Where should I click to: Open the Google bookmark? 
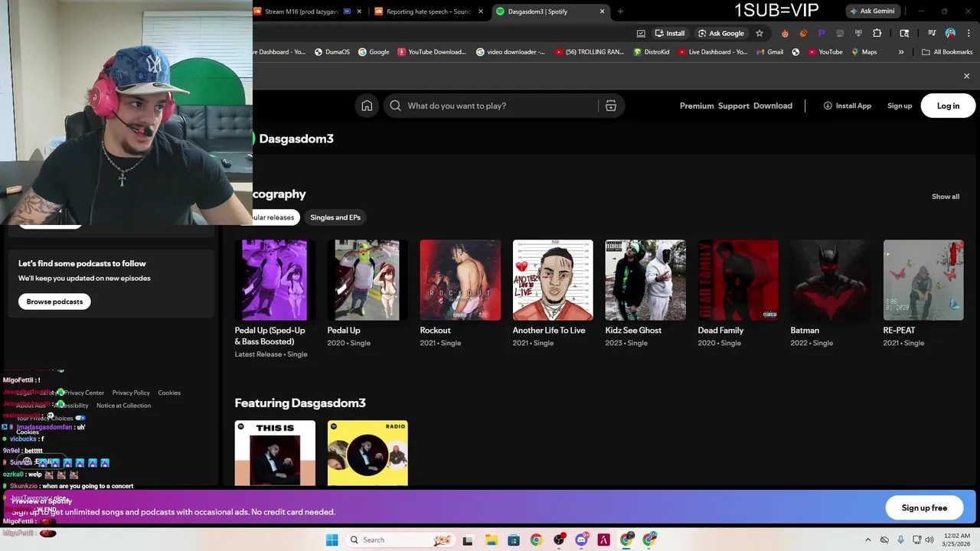point(373,52)
